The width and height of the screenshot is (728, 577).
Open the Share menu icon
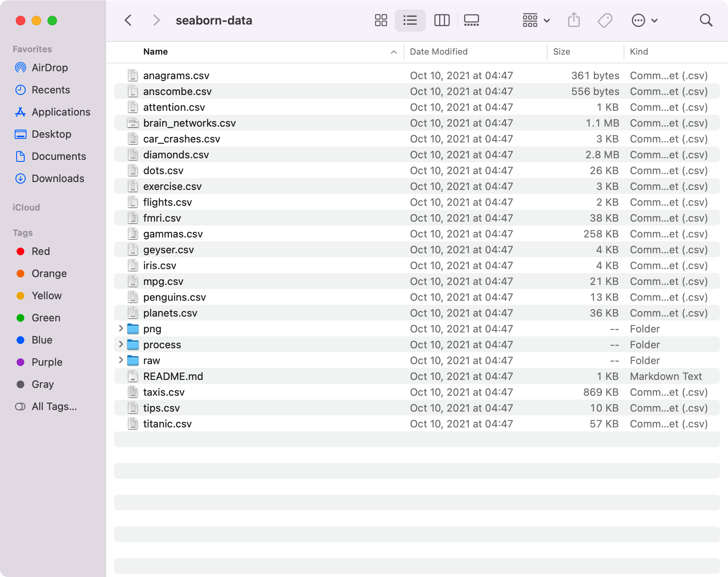click(x=573, y=20)
